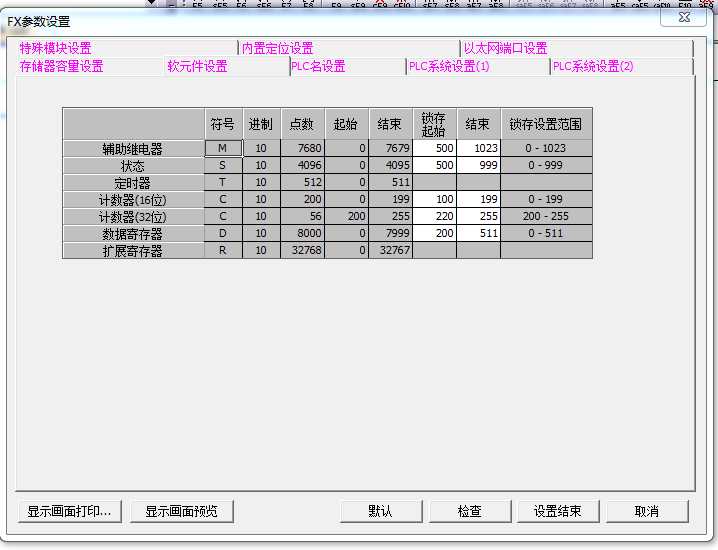
Task: Go to the PLC系统设置(2) tab
Action: click(593, 67)
